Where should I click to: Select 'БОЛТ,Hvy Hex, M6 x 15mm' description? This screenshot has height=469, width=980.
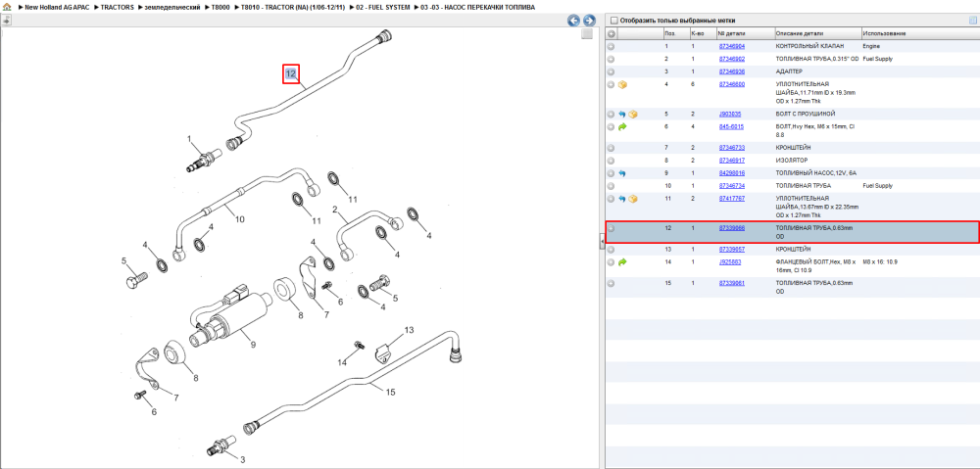click(x=815, y=130)
